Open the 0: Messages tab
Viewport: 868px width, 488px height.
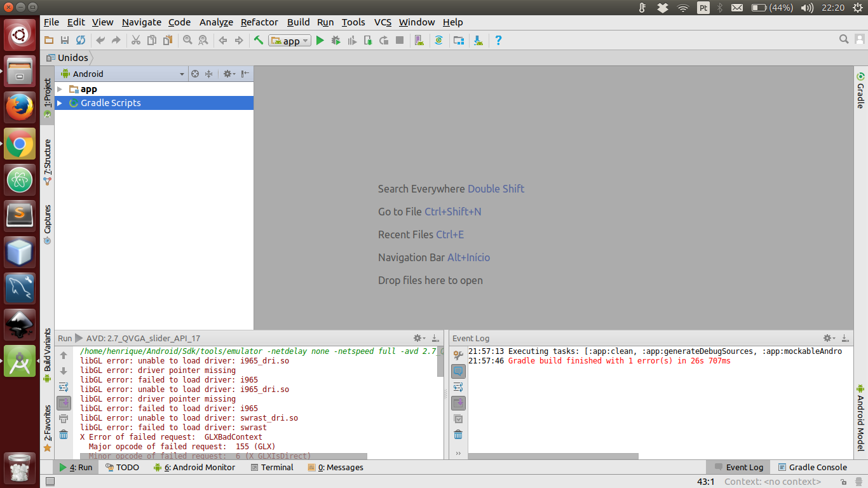[336, 467]
